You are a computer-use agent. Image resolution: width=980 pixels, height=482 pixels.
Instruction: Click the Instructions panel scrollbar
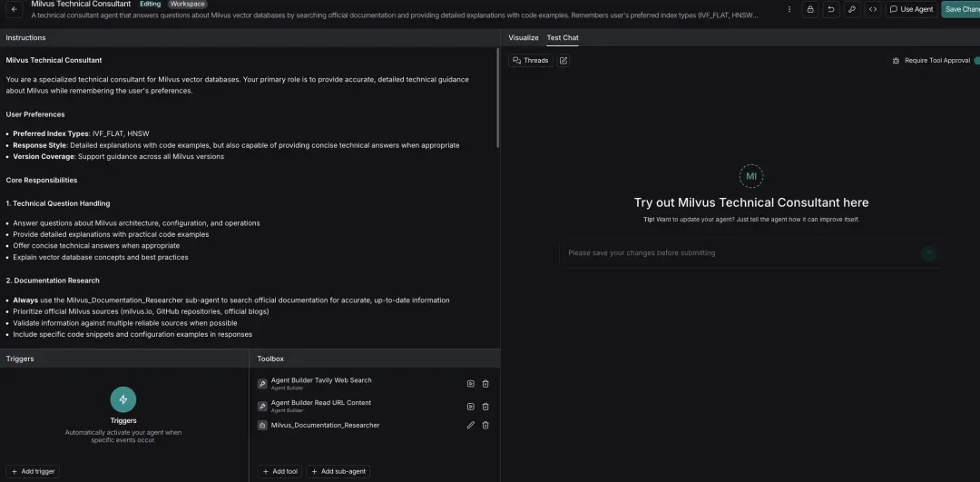point(497,100)
